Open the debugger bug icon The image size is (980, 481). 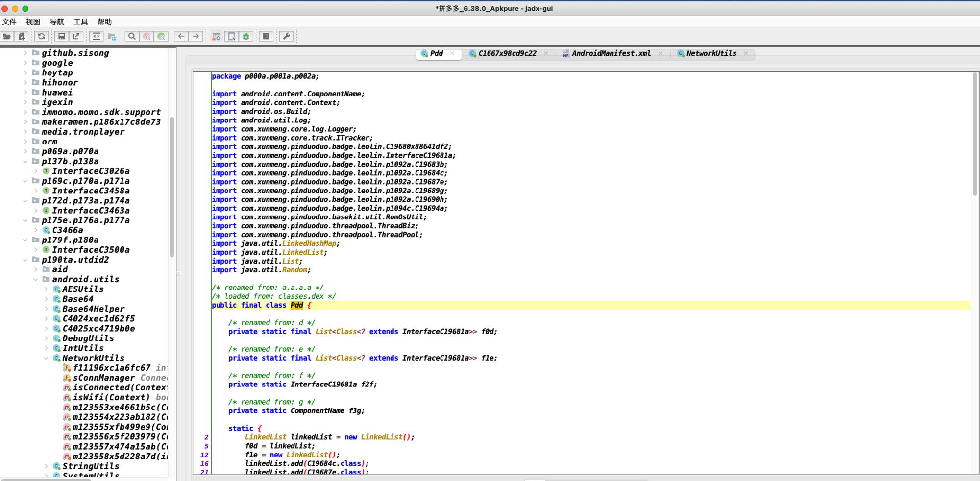pyautogui.click(x=246, y=36)
